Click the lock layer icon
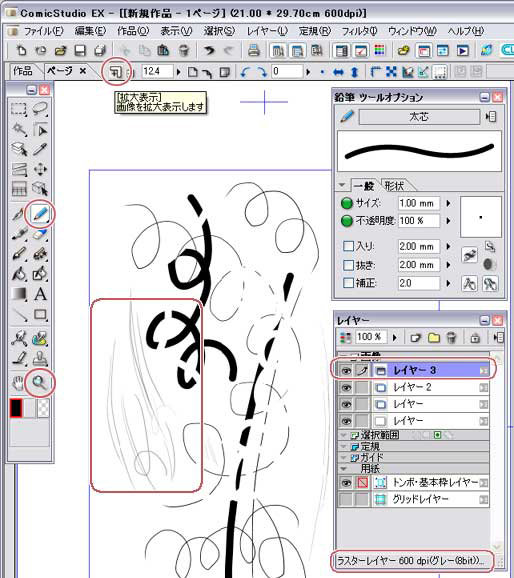Viewport: 514px width, 578px height. click(x=475, y=338)
